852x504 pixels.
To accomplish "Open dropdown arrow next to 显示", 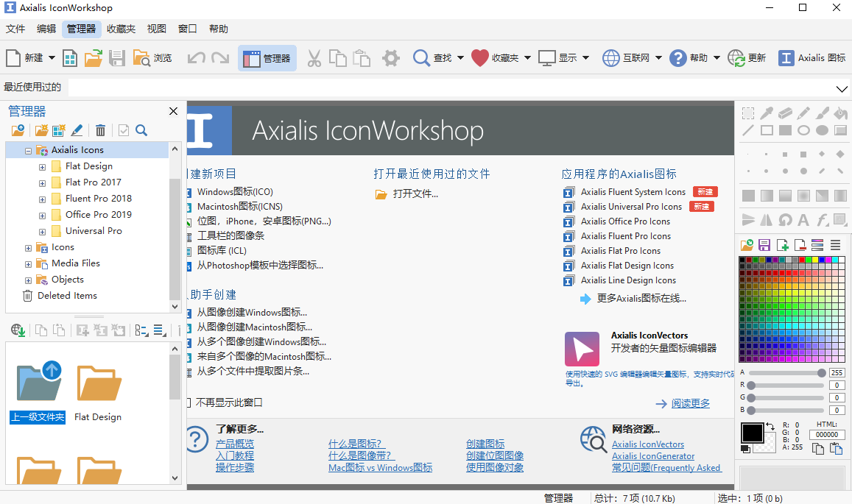I will point(585,57).
